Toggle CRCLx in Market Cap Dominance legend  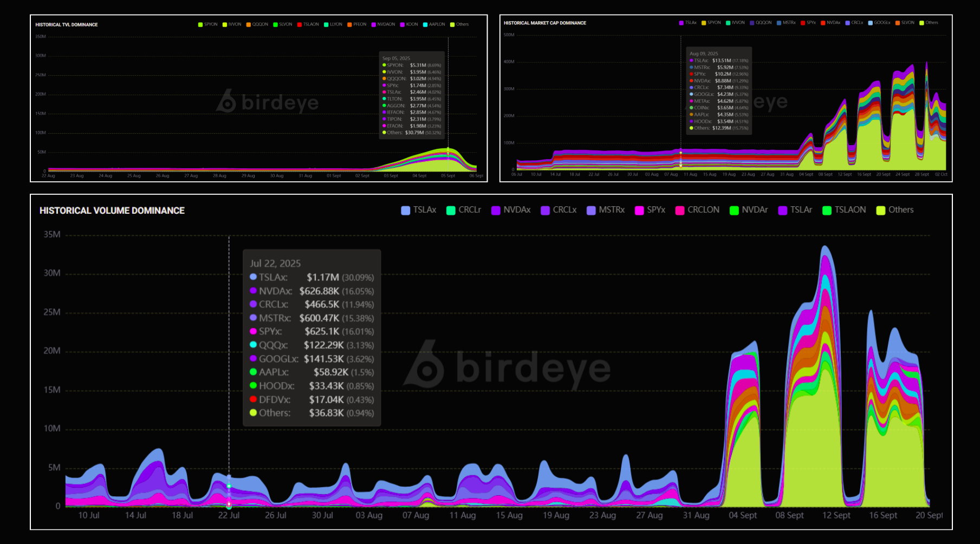click(854, 23)
